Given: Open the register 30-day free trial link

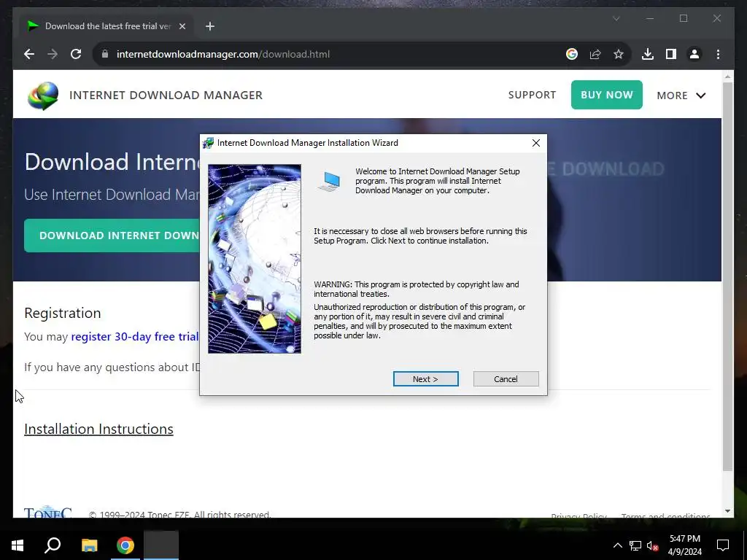Looking at the screenshot, I should pyautogui.click(x=135, y=337).
